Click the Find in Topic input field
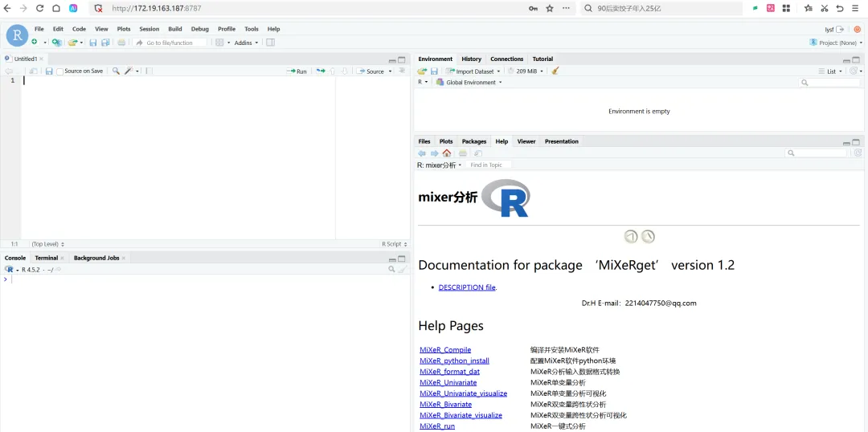The image size is (868, 432). coord(488,165)
